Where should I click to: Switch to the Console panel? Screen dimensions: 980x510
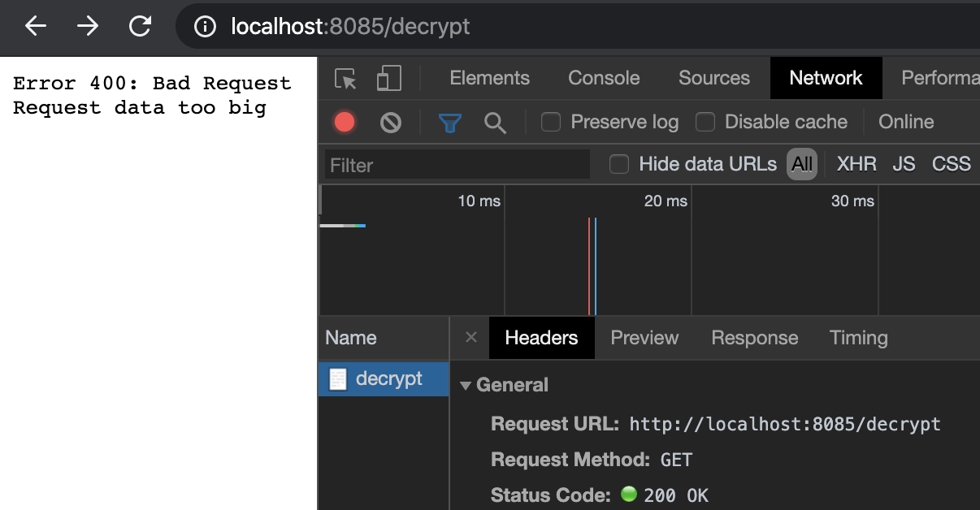pos(603,78)
